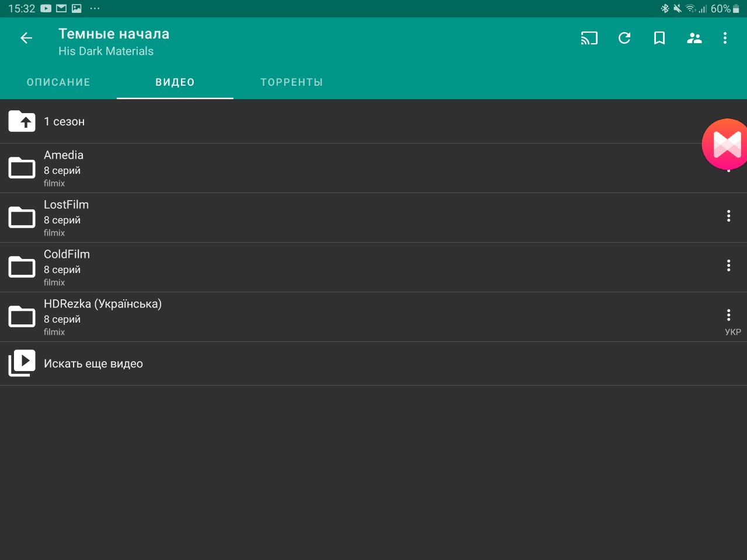The width and height of the screenshot is (747, 560).
Task: Tap the Gmail notification icon in status bar
Action: pyautogui.click(x=61, y=9)
